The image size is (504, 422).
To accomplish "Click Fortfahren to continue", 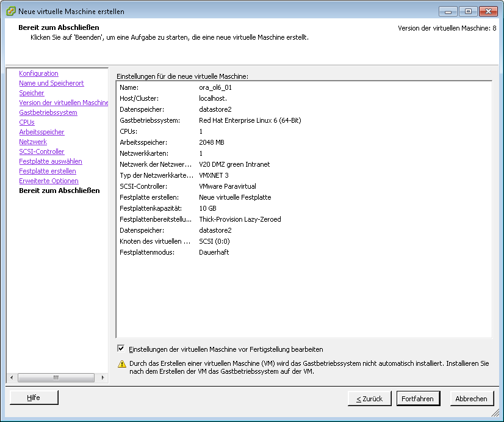I will tap(417, 398).
